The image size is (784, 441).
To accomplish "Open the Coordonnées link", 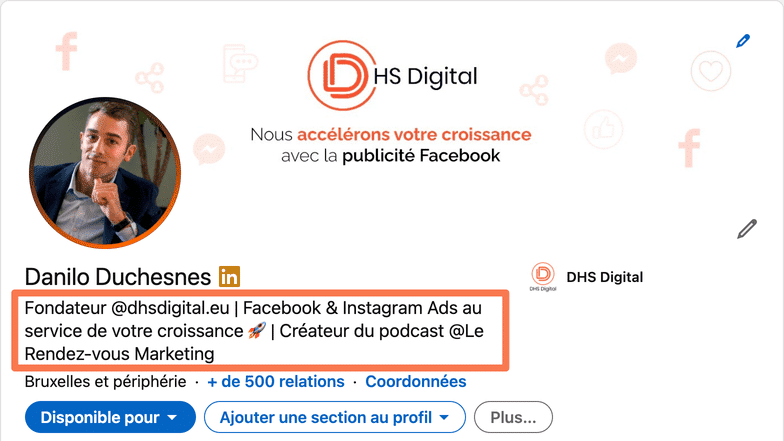I will 416,382.
